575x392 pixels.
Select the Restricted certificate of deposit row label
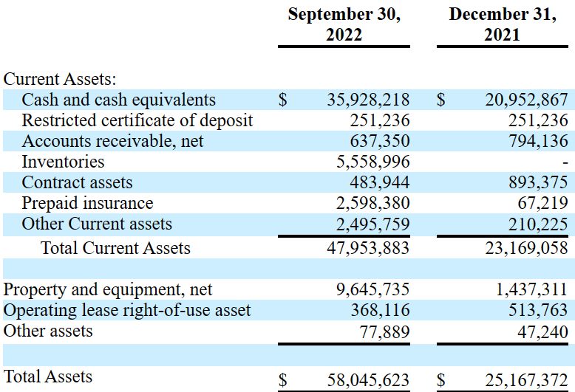[137, 120]
